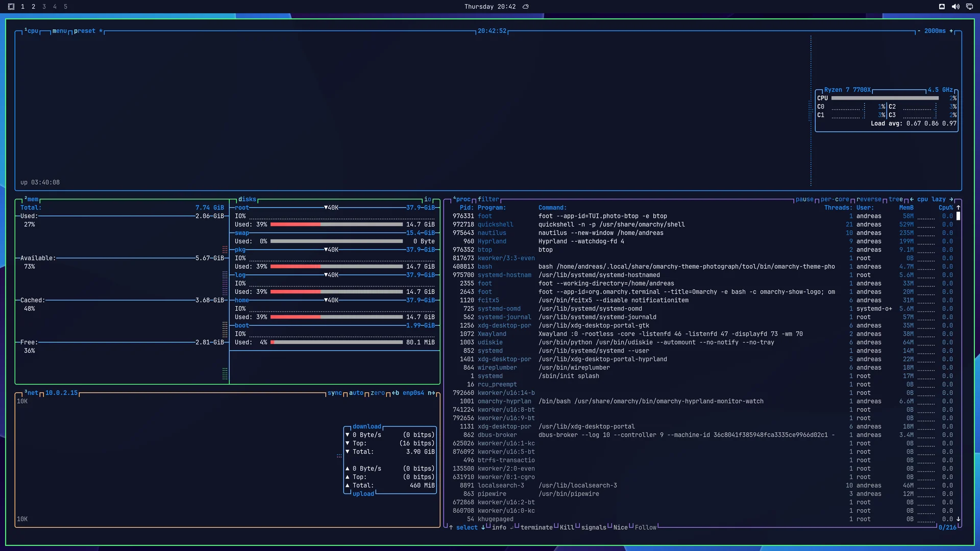Change sort column with right arrow after lazy
This screenshot has width=980, height=551.
point(951,199)
